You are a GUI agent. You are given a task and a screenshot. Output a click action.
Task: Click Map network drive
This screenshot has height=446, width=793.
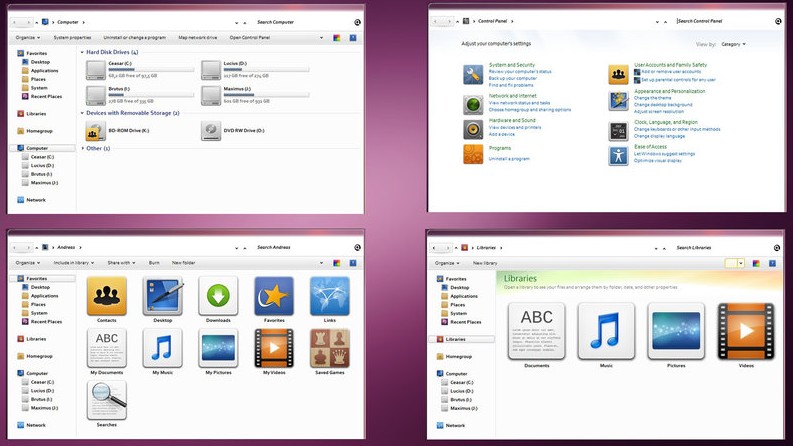click(x=198, y=37)
